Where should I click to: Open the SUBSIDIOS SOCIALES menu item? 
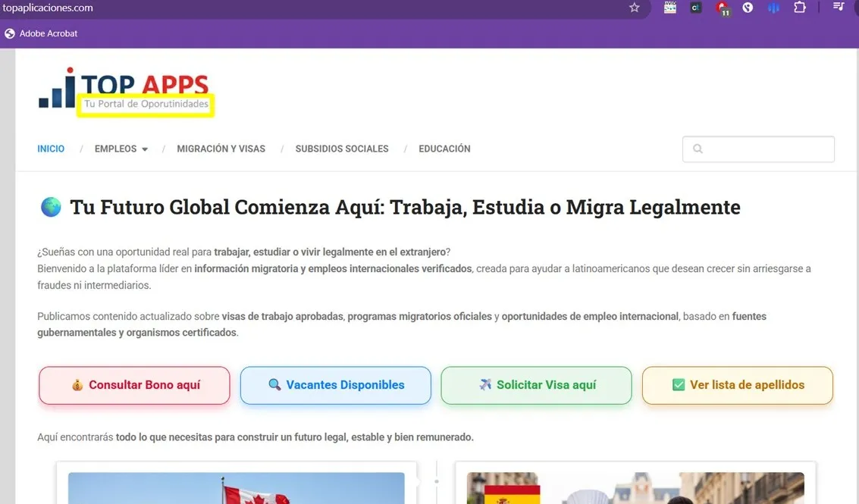(342, 149)
